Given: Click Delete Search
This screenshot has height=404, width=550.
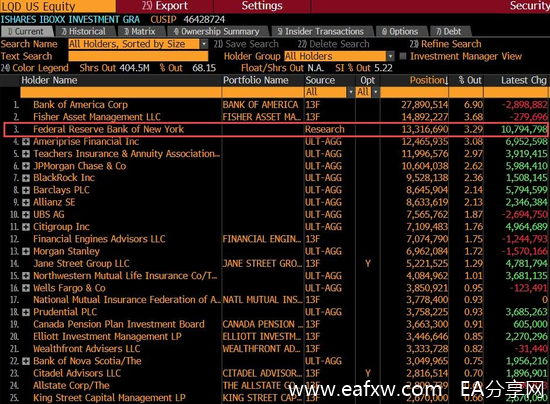Looking at the screenshot, I should (334, 44).
